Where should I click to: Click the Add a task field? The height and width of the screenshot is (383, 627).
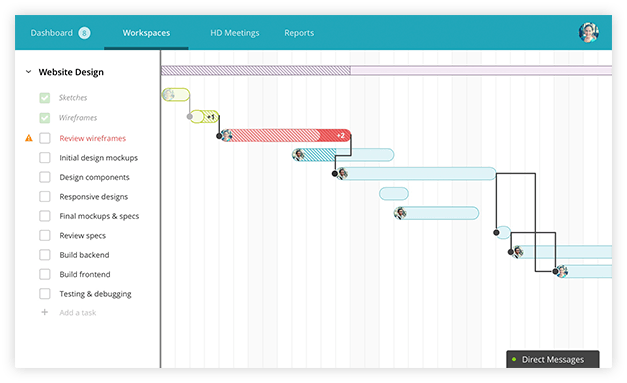78,313
